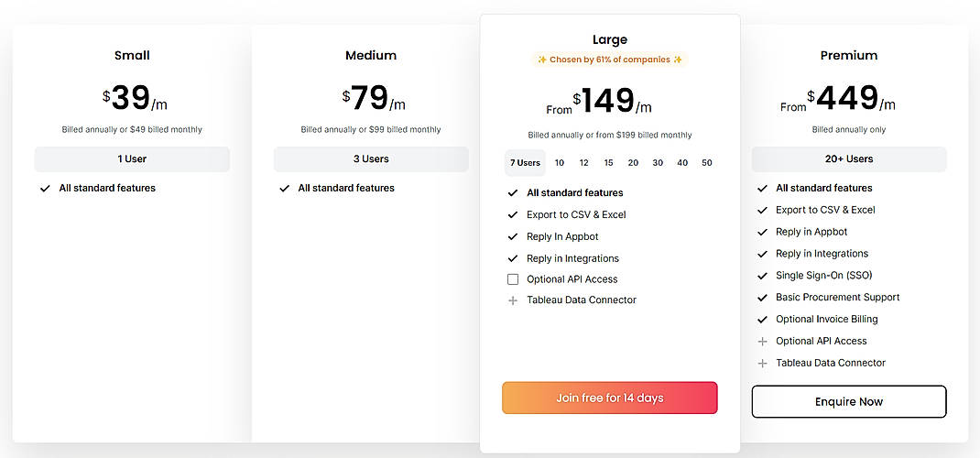
Task: Switch to the 30 users option
Action: click(658, 163)
